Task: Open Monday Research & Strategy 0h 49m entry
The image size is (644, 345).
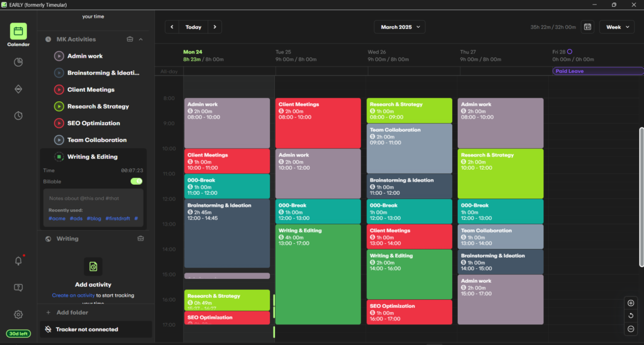Action: (227, 300)
